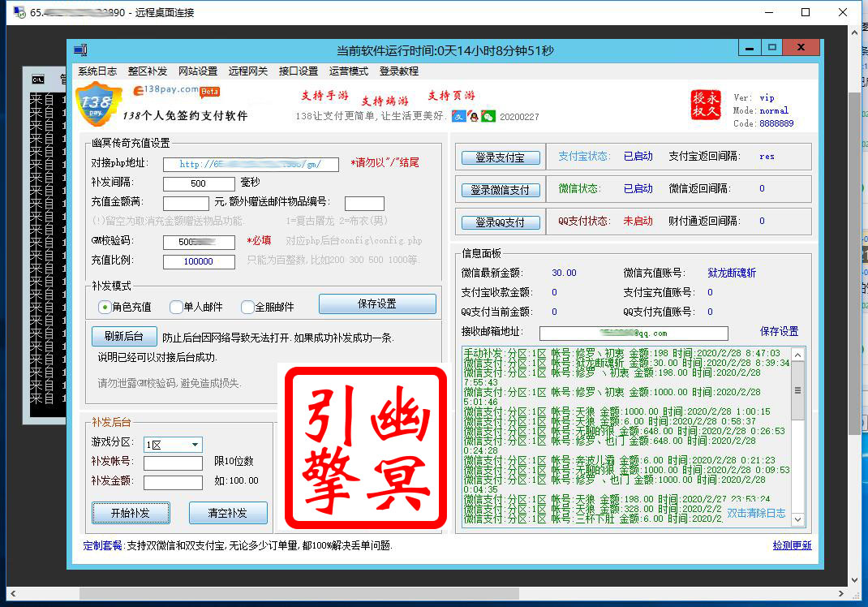Click the app window icon in title bar

(80, 50)
